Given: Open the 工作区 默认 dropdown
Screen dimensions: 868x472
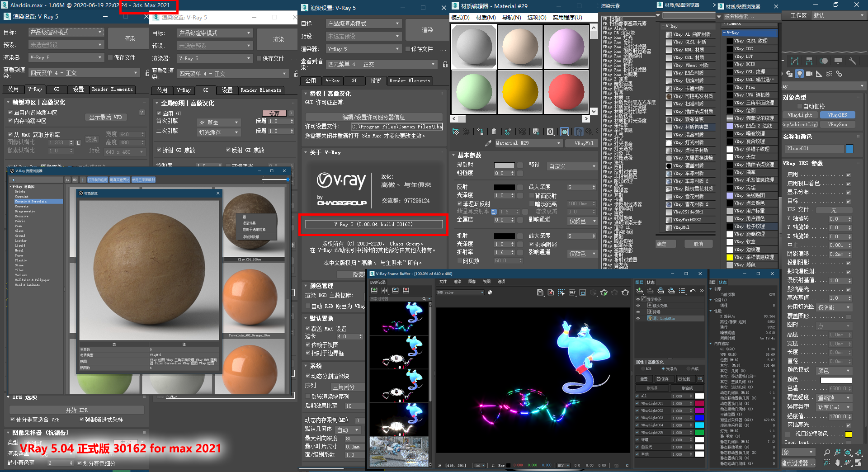Looking at the screenshot, I should 839,15.
